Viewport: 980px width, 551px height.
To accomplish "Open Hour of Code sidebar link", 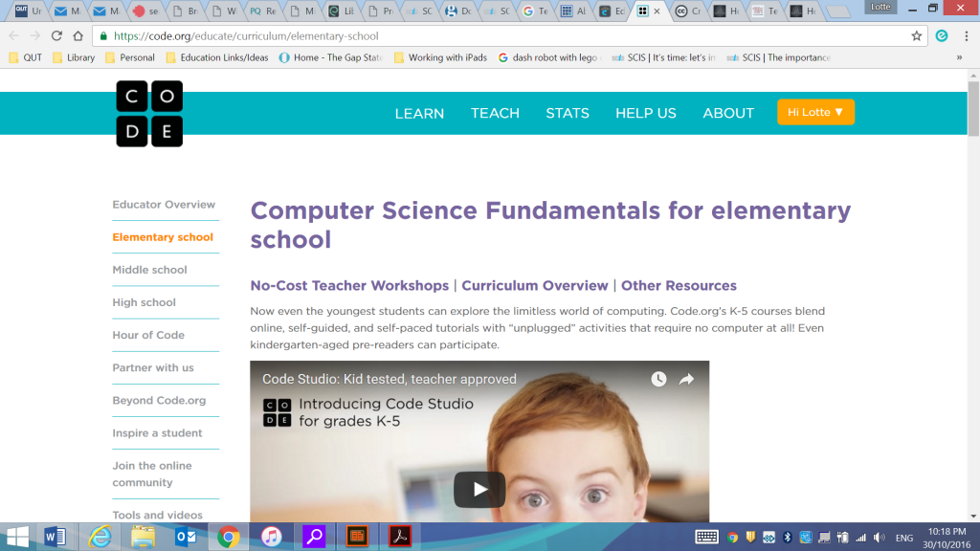I will coord(148,335).
